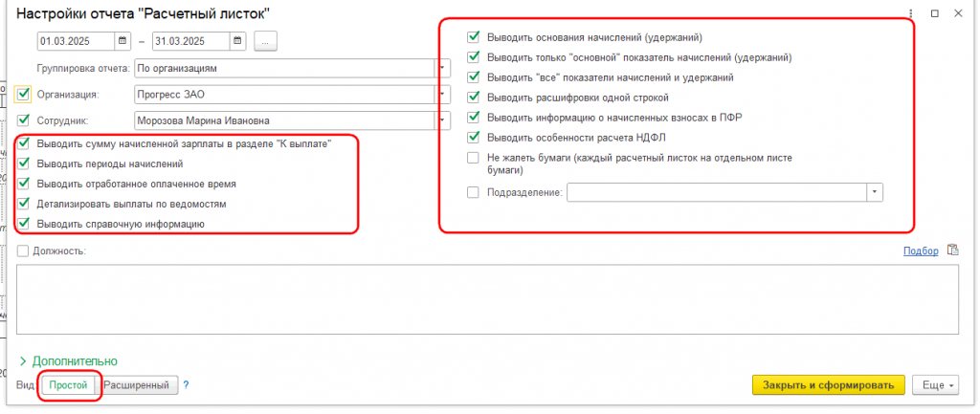Click the help question mark near Расширенный
This screenshot has height=414, width=980.
click(x=186, y=385)
